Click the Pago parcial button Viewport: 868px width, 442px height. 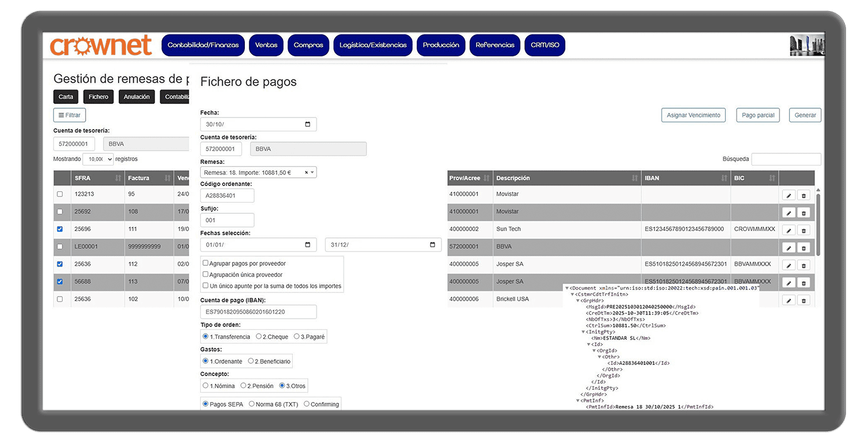(757, 115)
